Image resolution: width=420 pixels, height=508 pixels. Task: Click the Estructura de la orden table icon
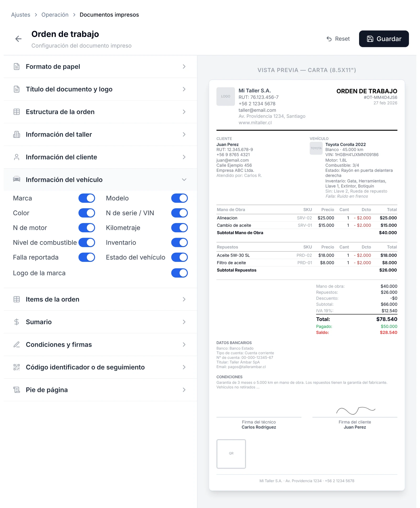pyautogui.click(x=17, y=112)
